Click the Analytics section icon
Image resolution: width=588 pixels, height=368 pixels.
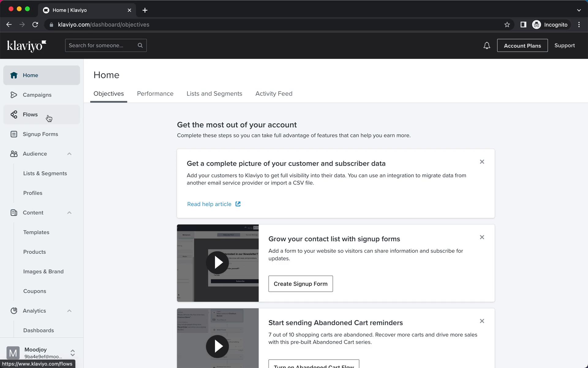(14, 310)
